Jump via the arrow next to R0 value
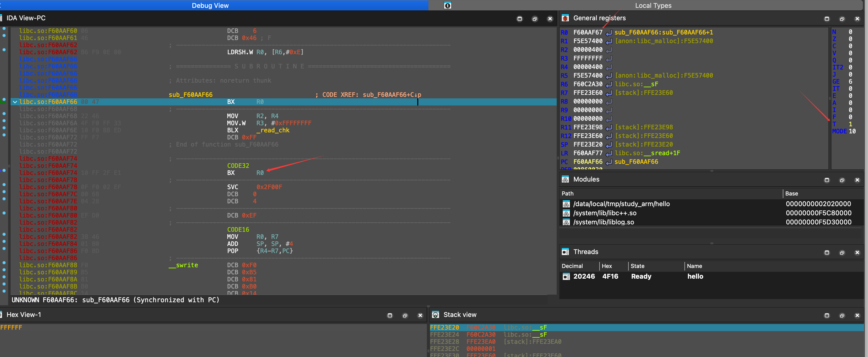868x357 pixels. pos(609,33)
